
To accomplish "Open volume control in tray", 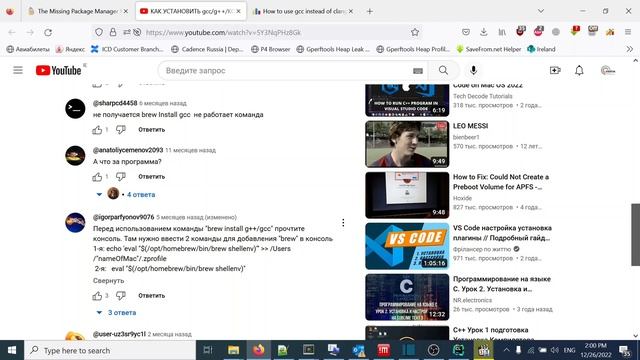I will pos(554,350).
